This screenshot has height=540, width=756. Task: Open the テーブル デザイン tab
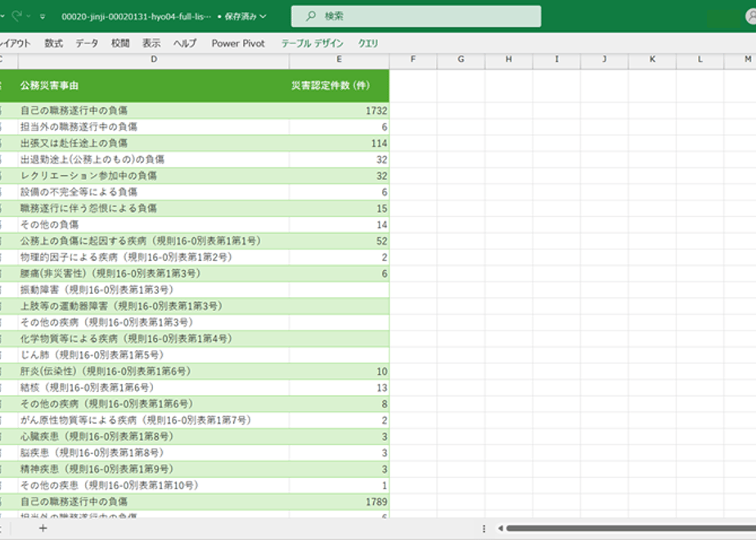pyautogui.click(x=312, y=43)
